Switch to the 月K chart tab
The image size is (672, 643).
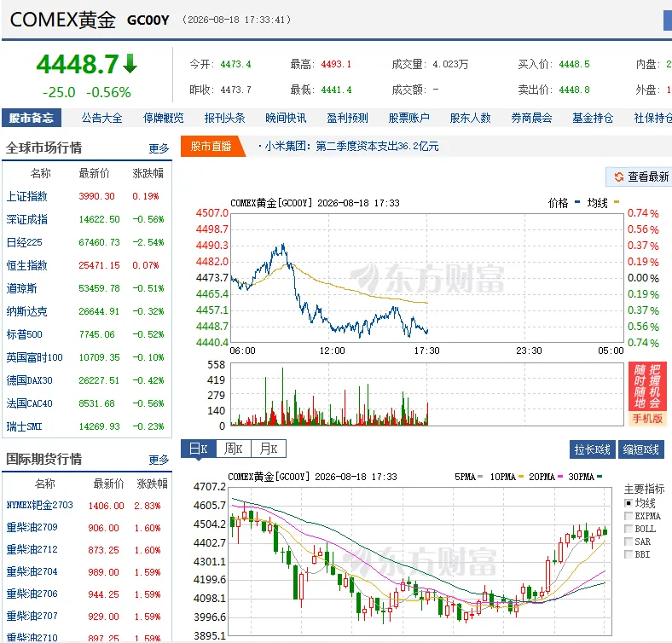pos(269,449)
